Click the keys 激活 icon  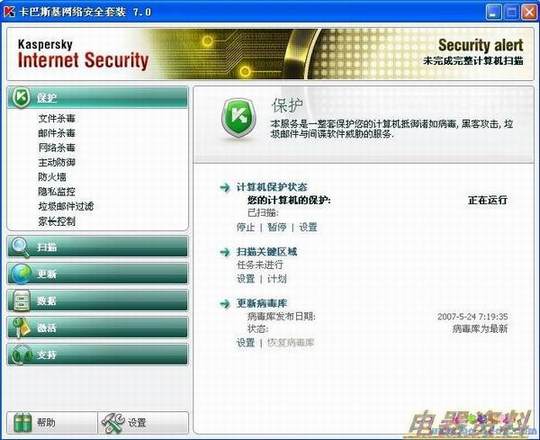click(x=21, y=327)
